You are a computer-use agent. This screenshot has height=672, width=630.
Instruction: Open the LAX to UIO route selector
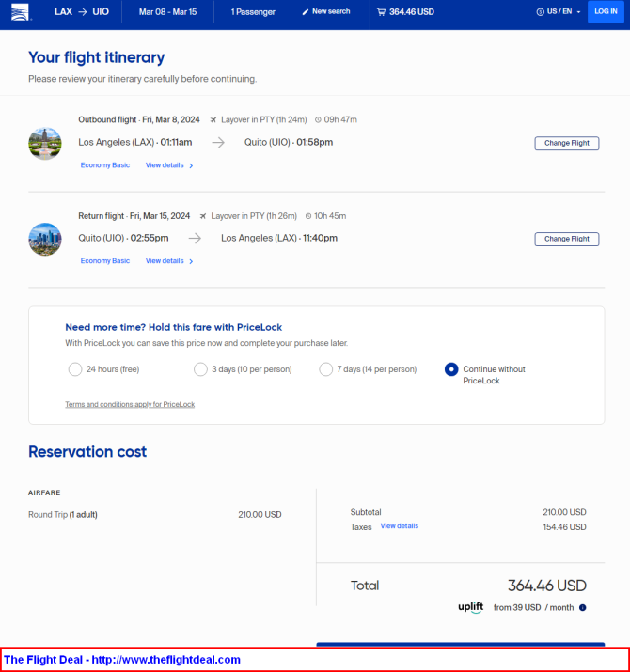[82, 12]
